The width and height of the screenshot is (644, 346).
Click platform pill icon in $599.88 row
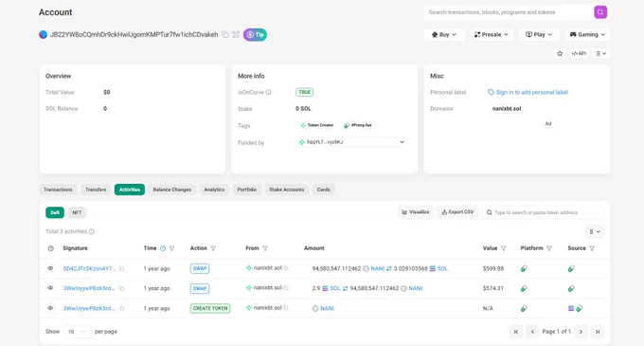(524, 269)
